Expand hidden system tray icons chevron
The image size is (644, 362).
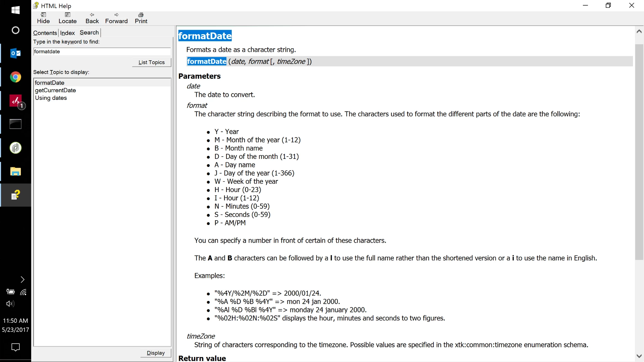pos(22,280)
